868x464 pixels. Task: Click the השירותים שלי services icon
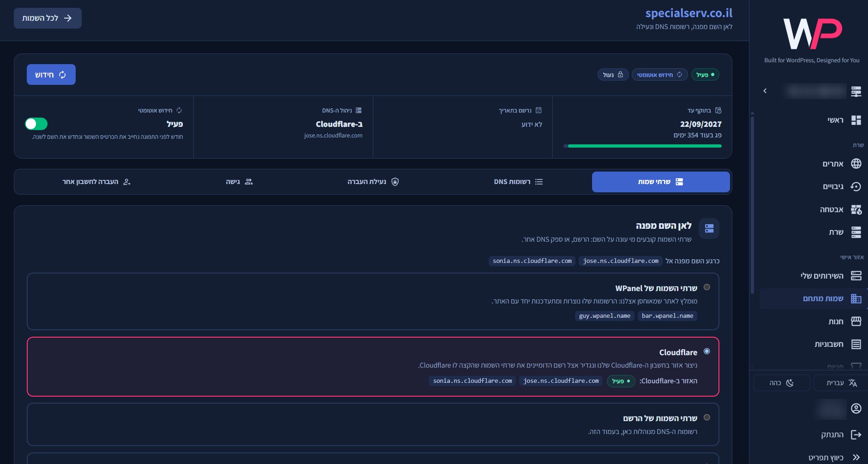[x=856, y=276]
